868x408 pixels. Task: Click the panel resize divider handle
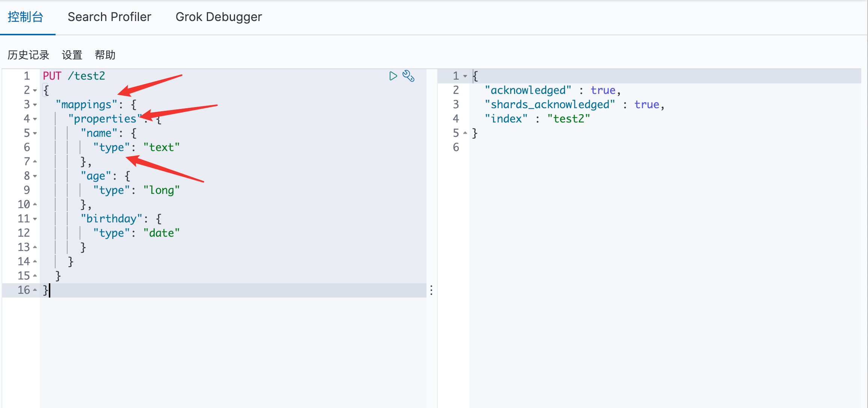click(431, 290)
